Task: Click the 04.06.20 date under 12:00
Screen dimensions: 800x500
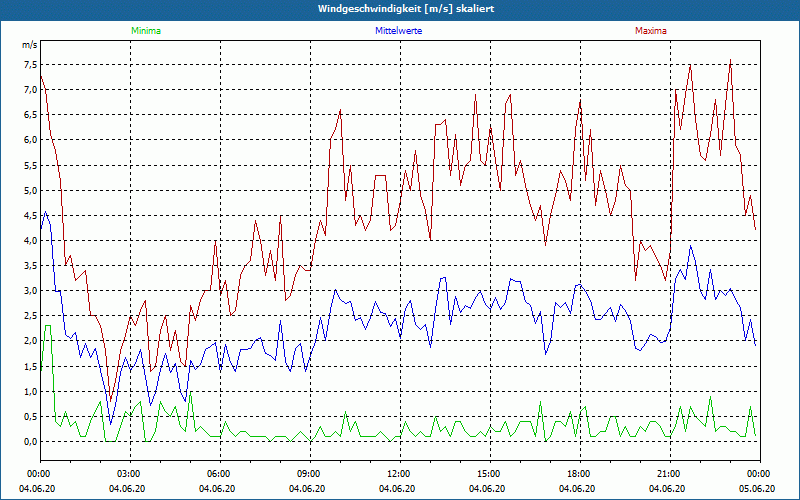Action: pyautogui.click(x=397, y=489)
